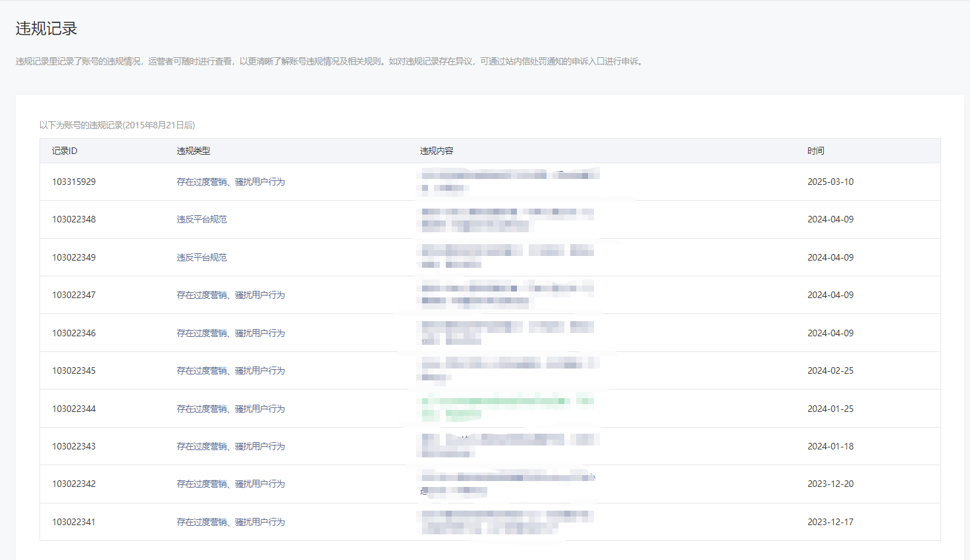
Task: Click the date 2023-12-17
Action: tap(830, 522)
